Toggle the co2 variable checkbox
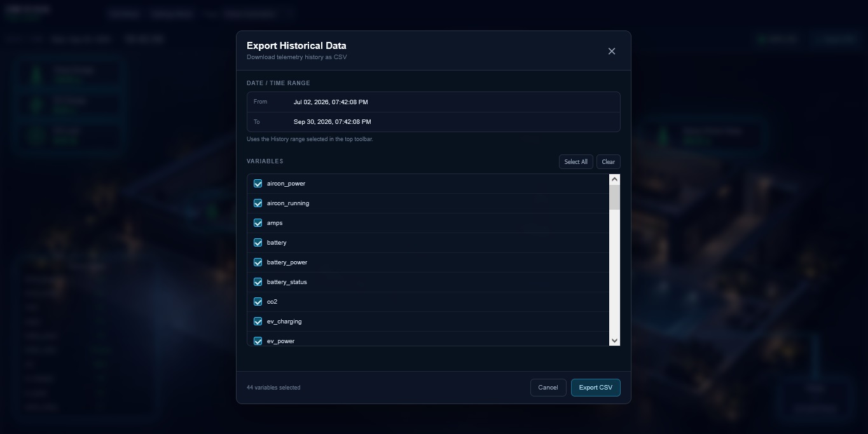This screenshot has width=868, height=434. (x=258, y=302)
